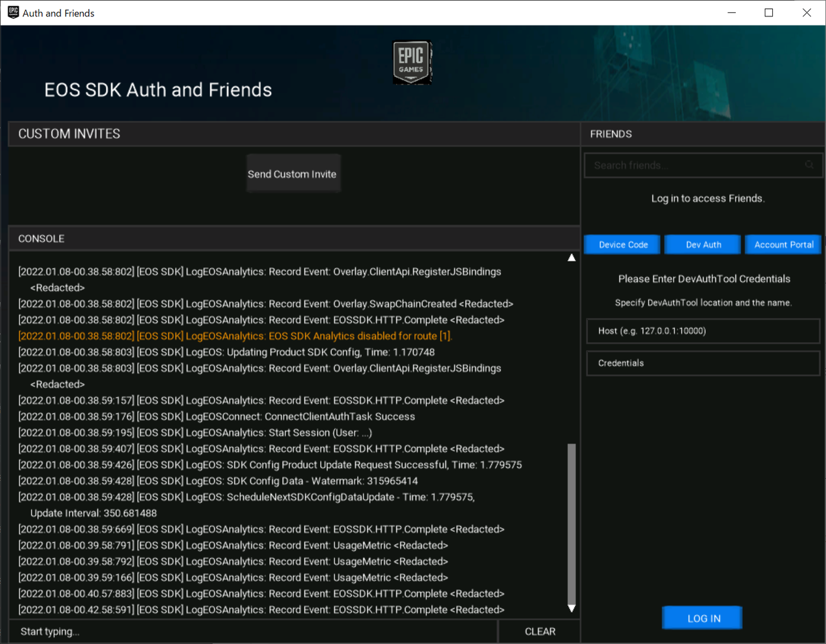Select the Account Portal login tab
Viewport: 826px width, 644px height.
click(784, 245)
